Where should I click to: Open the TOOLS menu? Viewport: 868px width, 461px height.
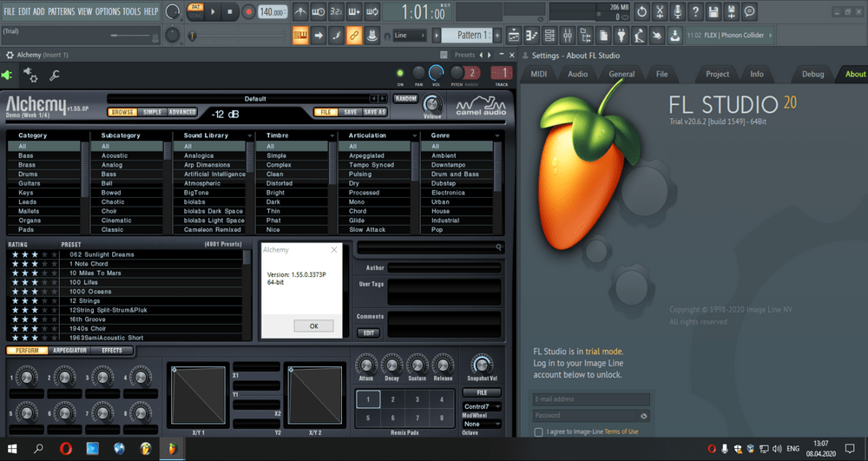click(x=132, y=11)
